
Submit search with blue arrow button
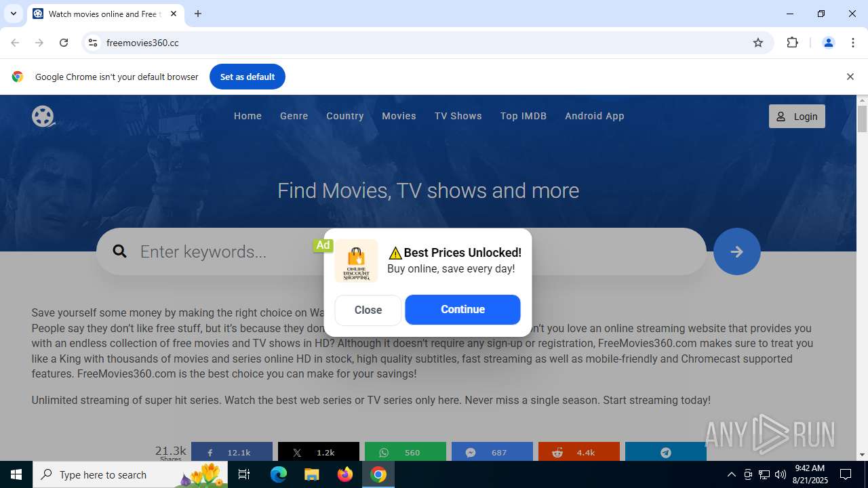pos(736,251)
